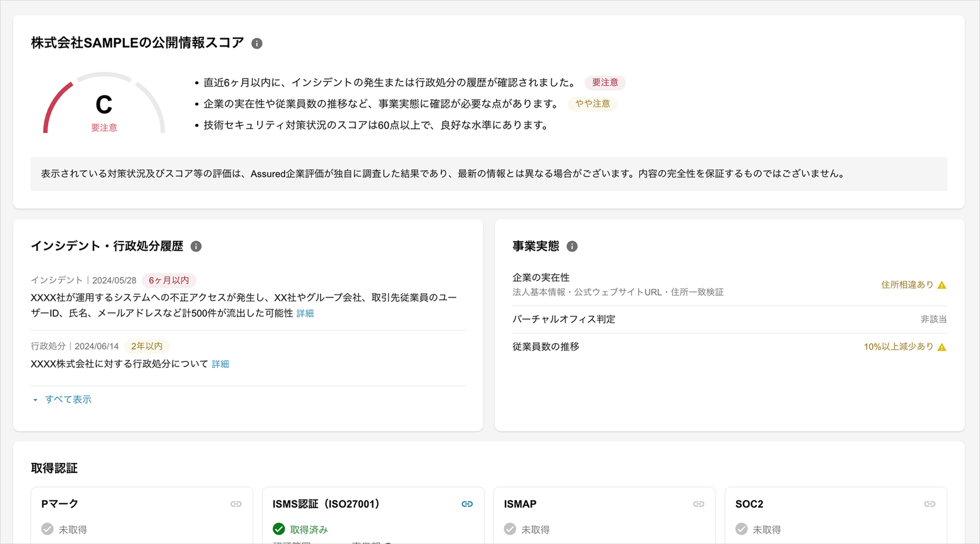This screenshot has width=980, height=544.
Task: Click 未取得 status on Pマーク card
Action: point(73,529)
